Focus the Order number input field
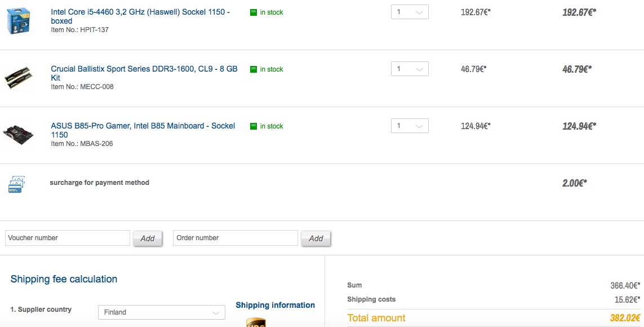 coord(236,238)
